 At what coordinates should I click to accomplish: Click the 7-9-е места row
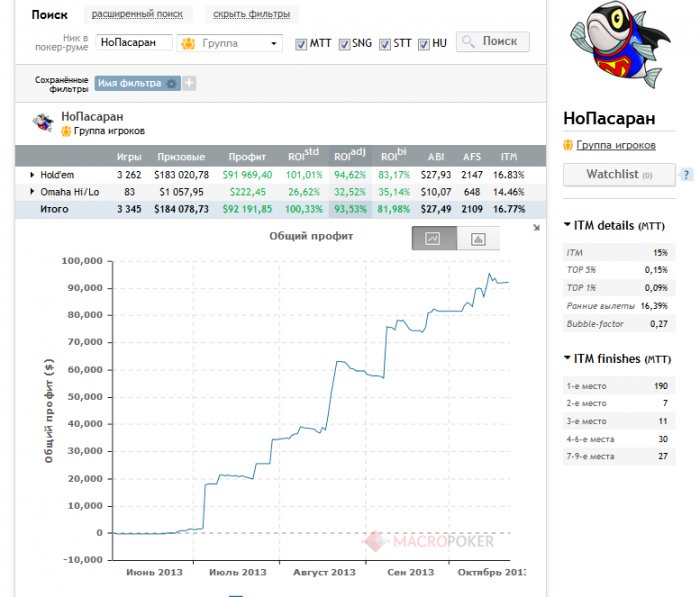pos(619,456)
